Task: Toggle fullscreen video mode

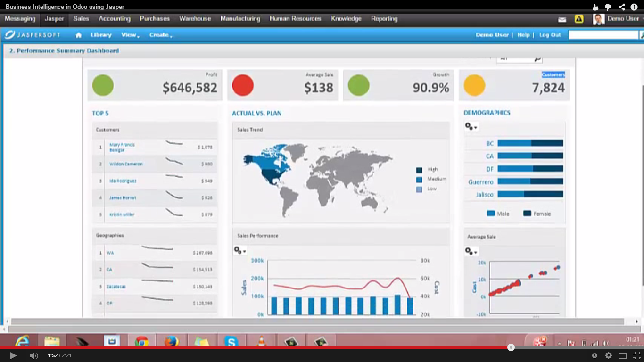Action: [637, 355]
